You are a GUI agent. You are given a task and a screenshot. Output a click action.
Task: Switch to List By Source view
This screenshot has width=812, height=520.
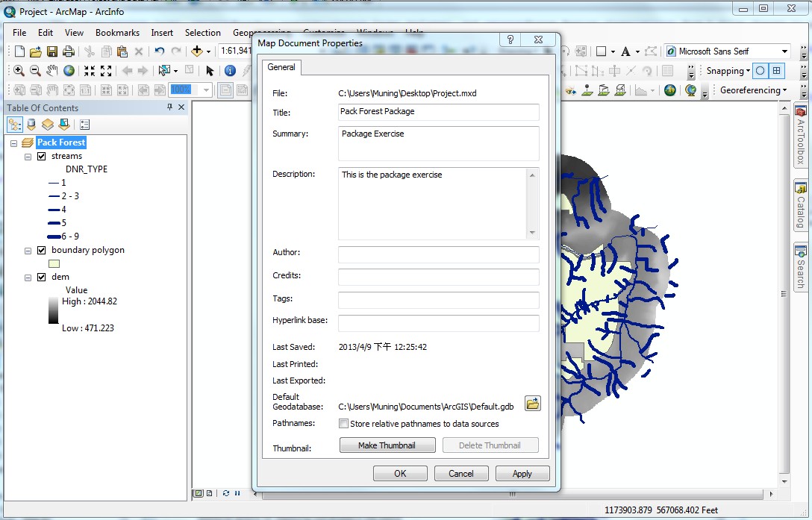pos(31,125)
